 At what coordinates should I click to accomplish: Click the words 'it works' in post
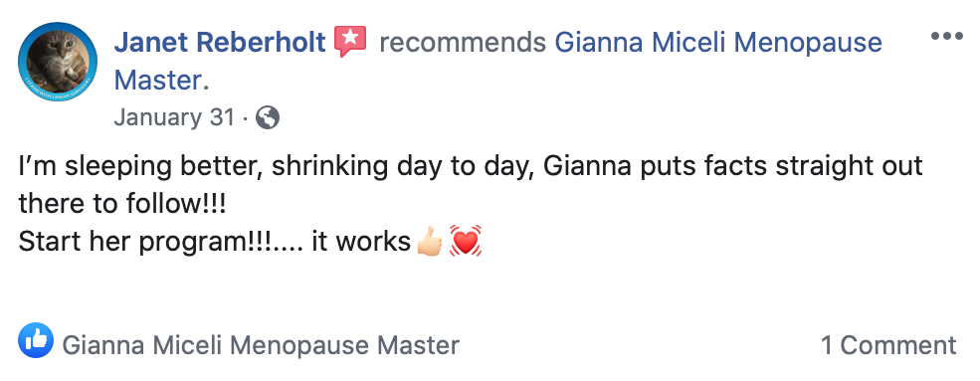[360, 242]
